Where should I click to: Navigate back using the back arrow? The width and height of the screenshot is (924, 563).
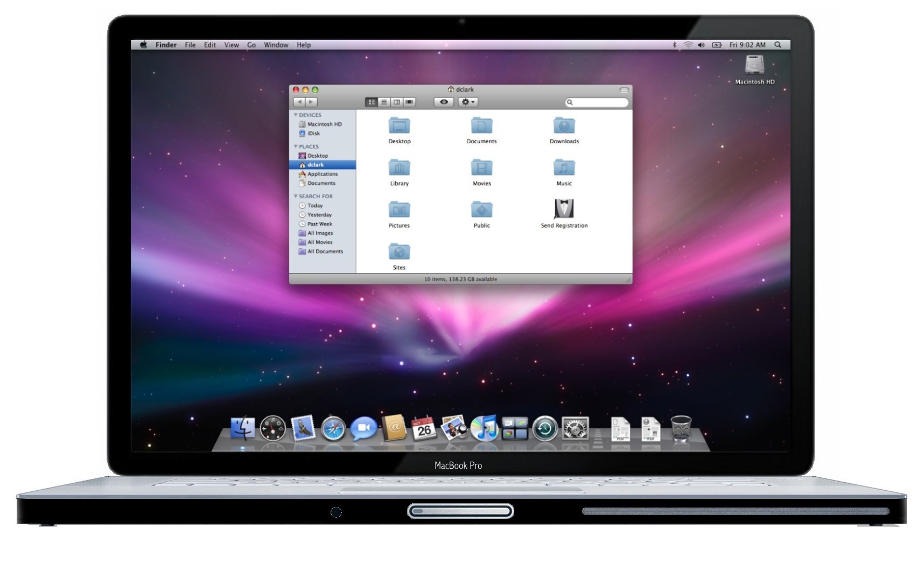pos(300,102)
